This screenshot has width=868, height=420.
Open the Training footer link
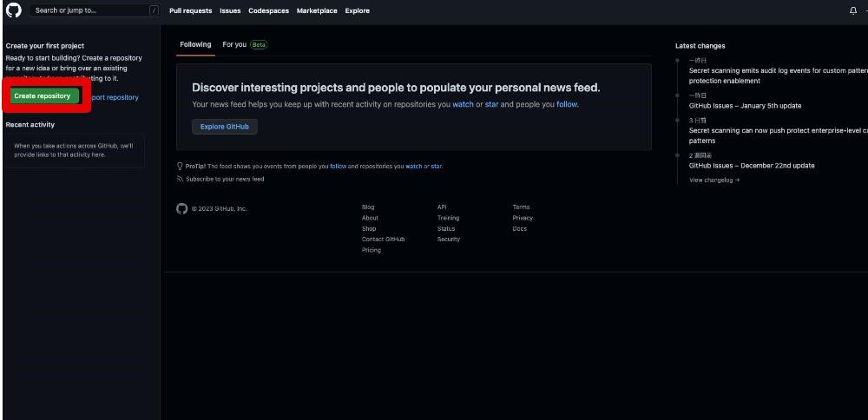click(449, 218)
